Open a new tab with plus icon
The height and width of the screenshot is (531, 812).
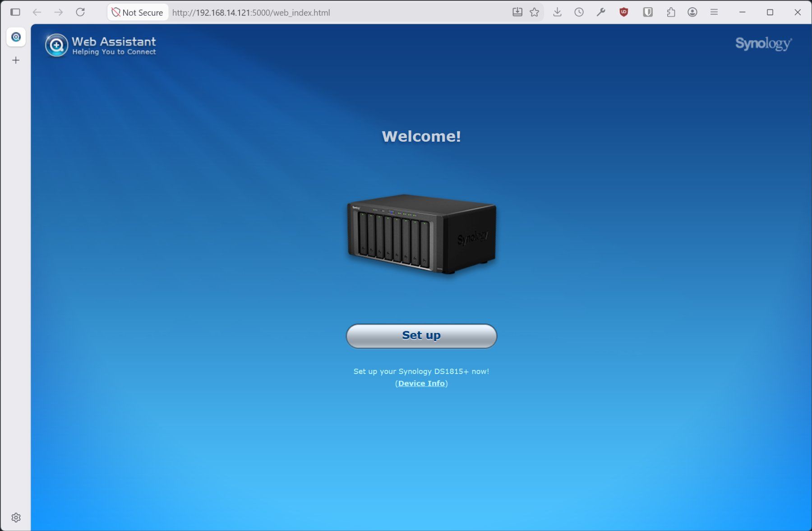coord(16,60)
